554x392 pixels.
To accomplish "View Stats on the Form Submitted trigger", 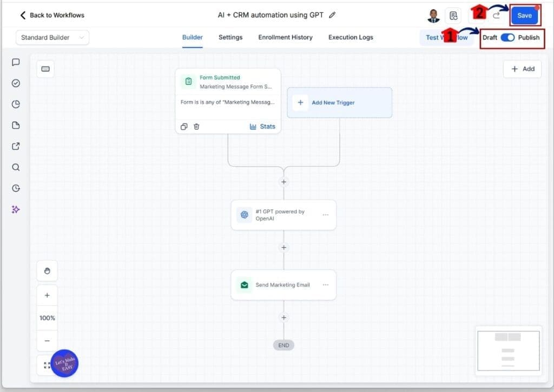I will point(263,126).
